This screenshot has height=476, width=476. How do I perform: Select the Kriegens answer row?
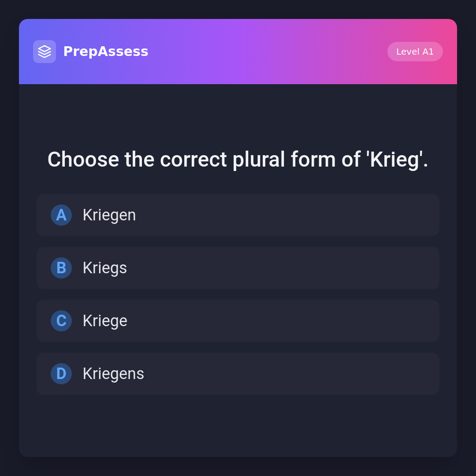point(238,374)
